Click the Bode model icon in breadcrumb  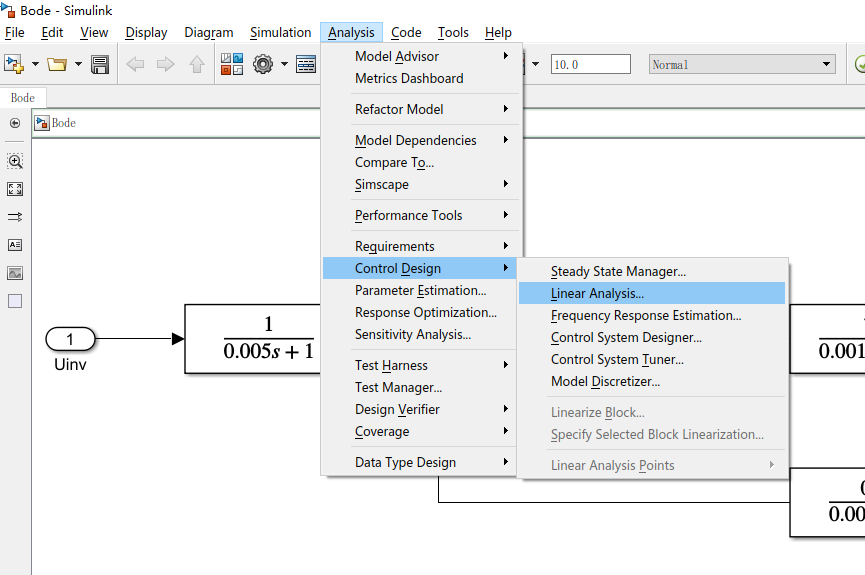42,123
